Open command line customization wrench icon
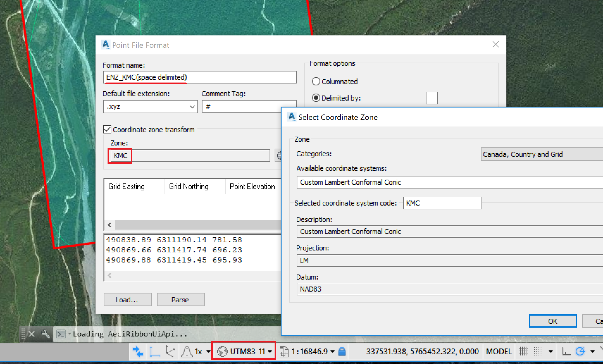The width and height of the screenshot is (603, 364). (x=46, y=334)
